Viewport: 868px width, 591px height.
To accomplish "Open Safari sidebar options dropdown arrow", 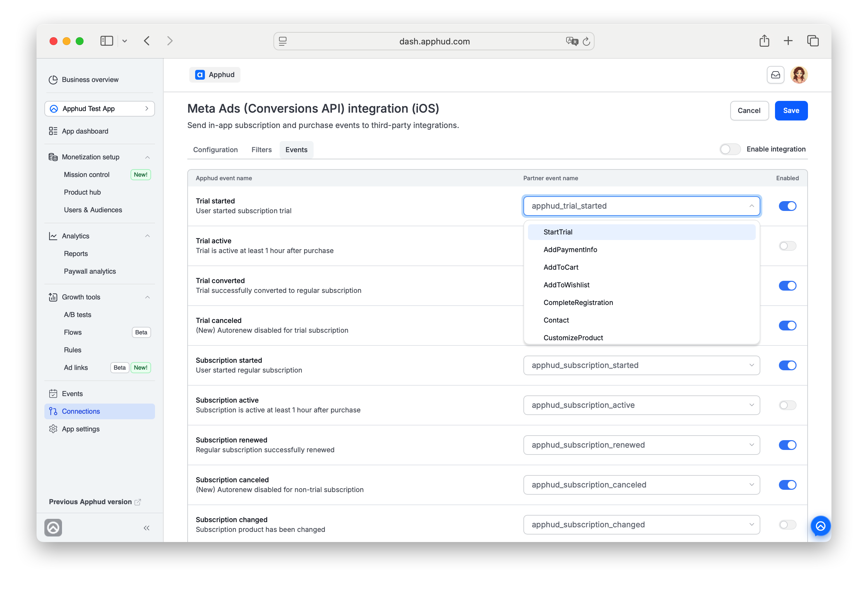I will pyautogui.click(x=124, y=41).
